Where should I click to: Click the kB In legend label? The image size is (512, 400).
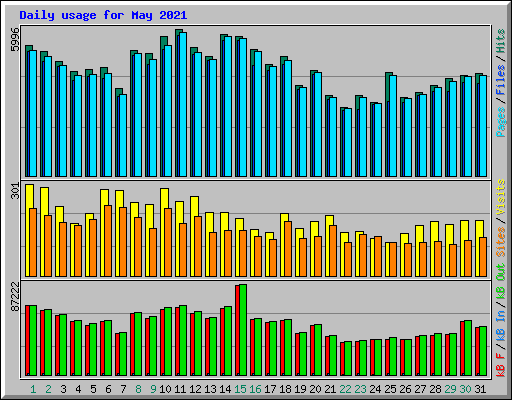[500, 328]
